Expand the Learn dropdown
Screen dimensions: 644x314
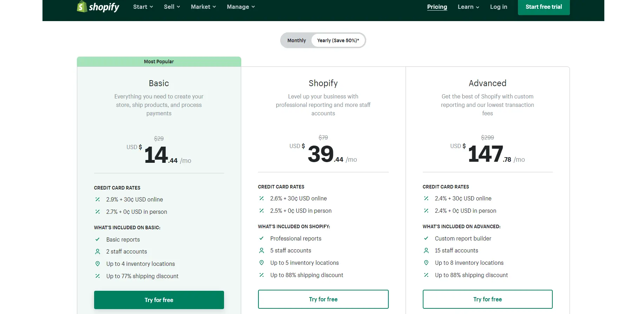[468, 7]
